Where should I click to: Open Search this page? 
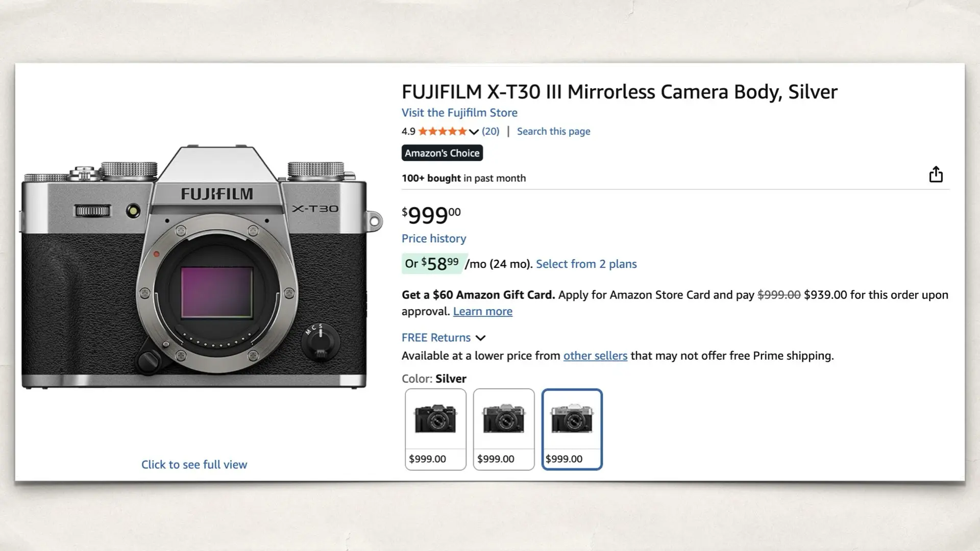553,131
